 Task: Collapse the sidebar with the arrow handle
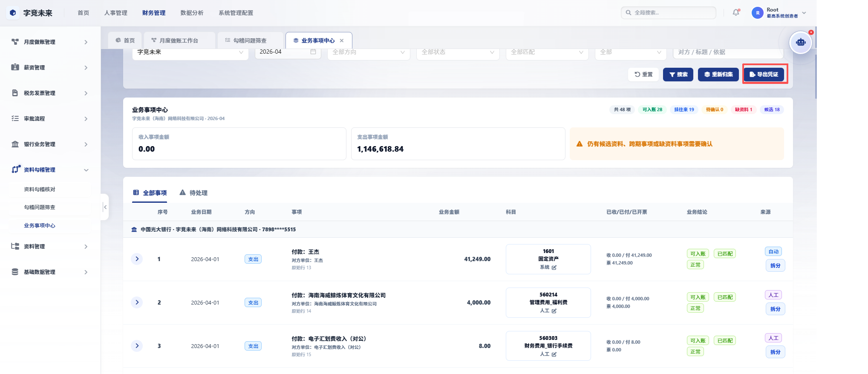[x=105, y=207]
